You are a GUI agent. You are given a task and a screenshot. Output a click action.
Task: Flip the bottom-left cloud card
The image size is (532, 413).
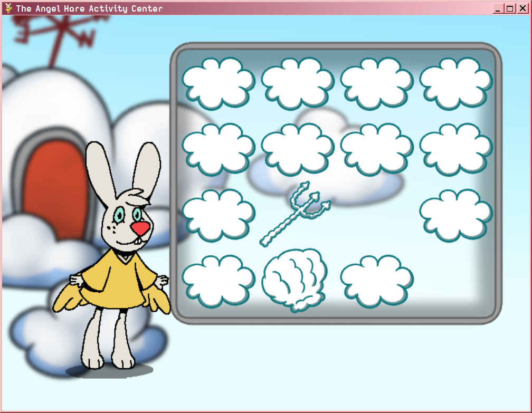click(x=219, y=280)
